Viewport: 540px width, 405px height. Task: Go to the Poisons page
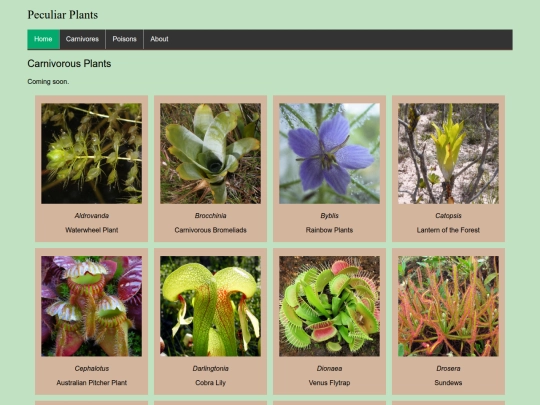[x=124, y=39]
